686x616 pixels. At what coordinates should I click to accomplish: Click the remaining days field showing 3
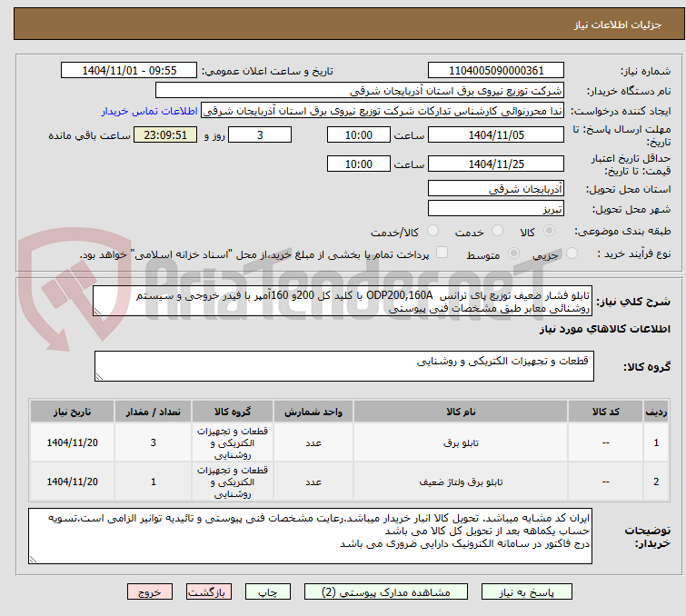click(260, 134)
